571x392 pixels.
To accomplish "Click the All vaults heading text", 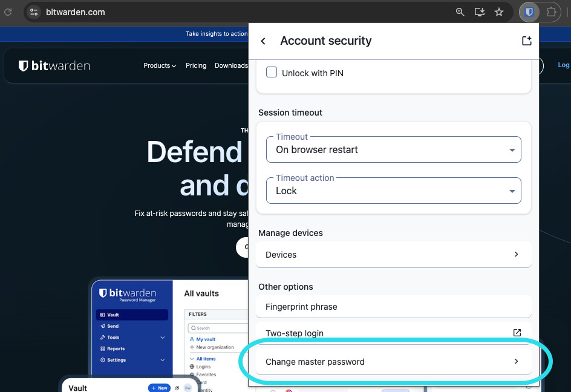I will pyautogui.click(x=201, y=293).
